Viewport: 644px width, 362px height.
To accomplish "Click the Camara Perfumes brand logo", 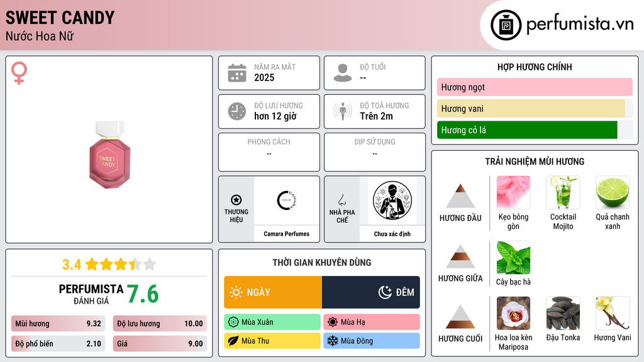I will (x=286, y=200).
